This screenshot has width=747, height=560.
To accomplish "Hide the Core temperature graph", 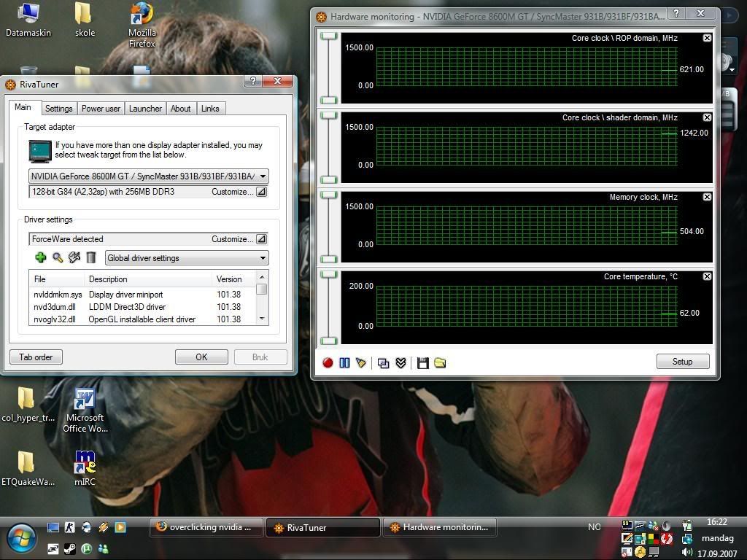I will [x=707, y=276].
